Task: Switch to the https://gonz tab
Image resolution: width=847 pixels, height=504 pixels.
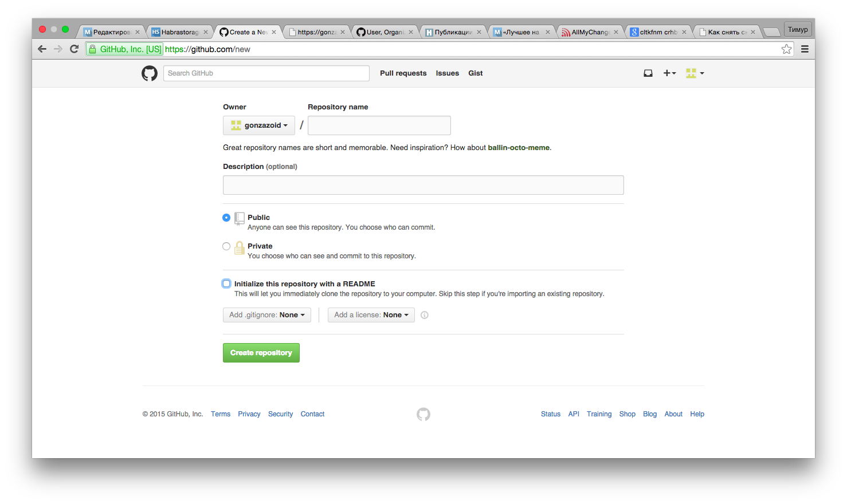Action: click(x=316, y=32)
